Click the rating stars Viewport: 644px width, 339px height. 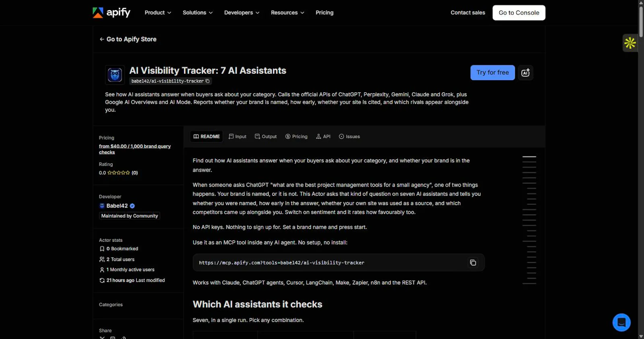[119, 173]
